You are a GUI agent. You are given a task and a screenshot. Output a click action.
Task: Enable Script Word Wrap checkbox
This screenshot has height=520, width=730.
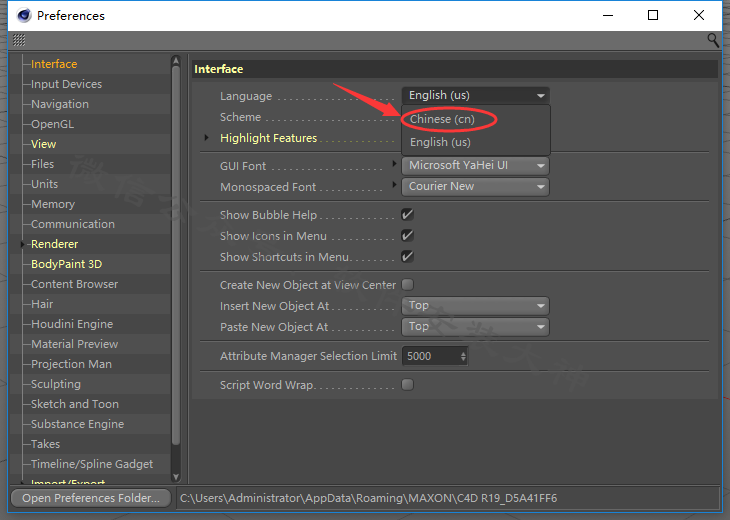pos(407,385)
